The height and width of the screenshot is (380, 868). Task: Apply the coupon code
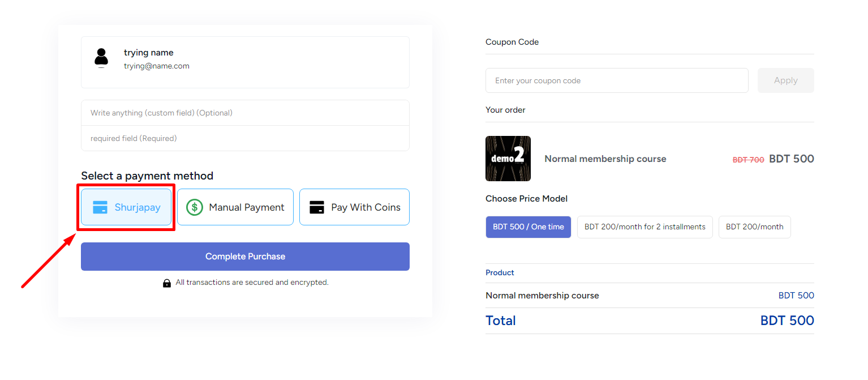(x=786, y=80)
